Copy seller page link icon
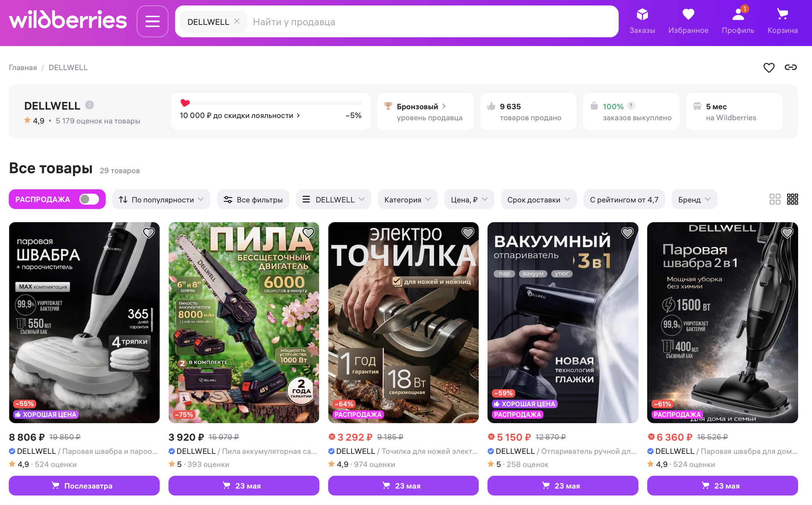The width and height of the screenshot is (812, 505). click(x=791, y=67)
